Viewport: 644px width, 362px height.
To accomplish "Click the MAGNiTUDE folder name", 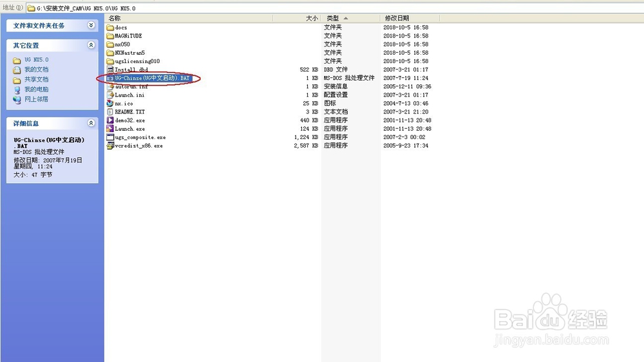I will [x=129, y=35].
